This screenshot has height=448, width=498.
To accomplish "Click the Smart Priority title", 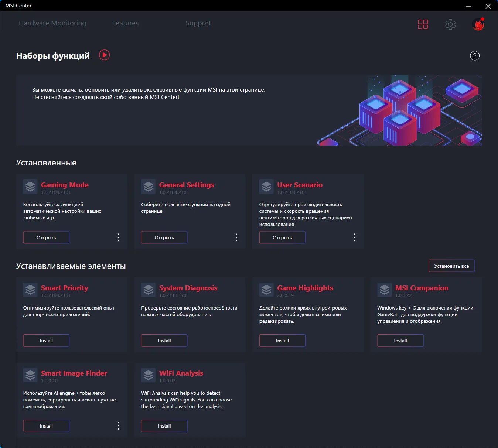I will tap(65, 288).
